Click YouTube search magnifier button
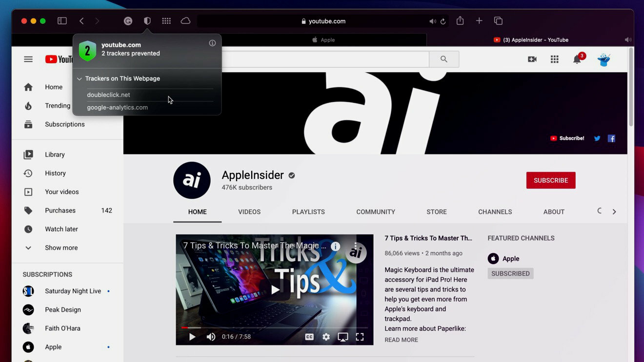The image size is (644, 362). coord(444,59)
